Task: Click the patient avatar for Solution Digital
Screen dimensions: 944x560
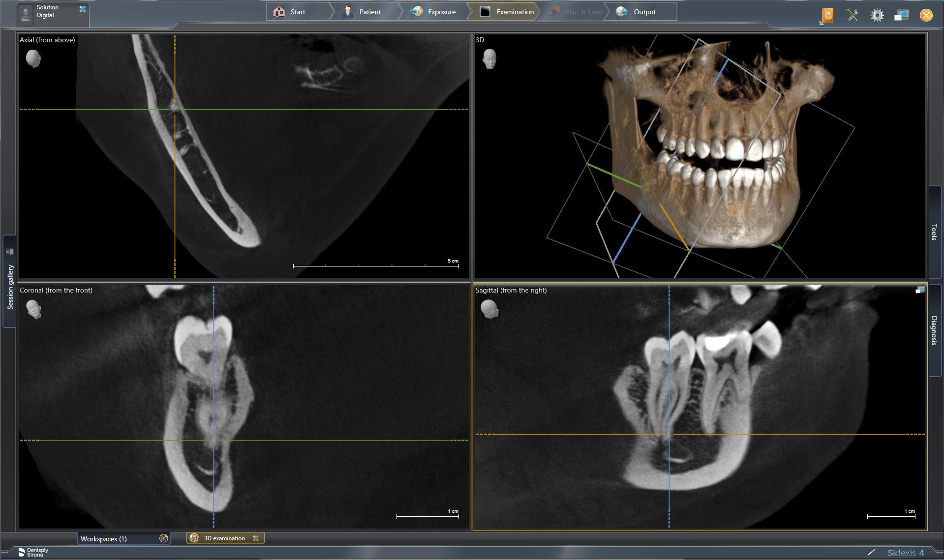Action: coord(25,14)
